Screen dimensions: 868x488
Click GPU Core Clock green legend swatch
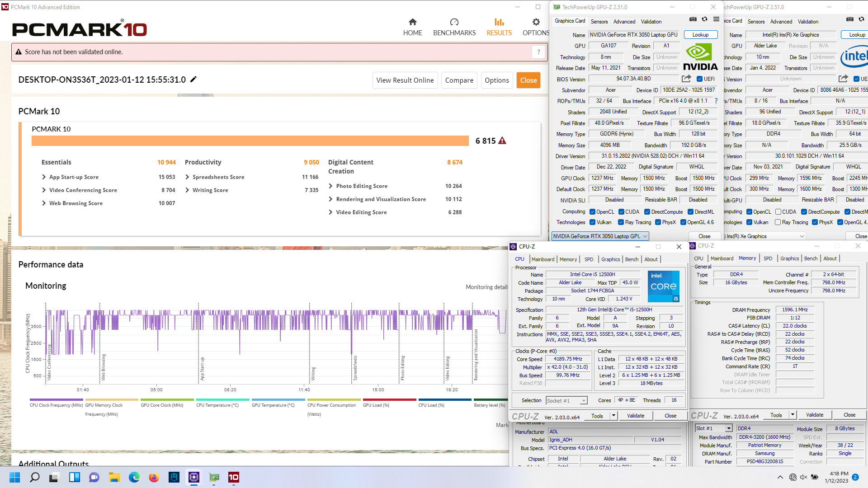click(167, 400)
